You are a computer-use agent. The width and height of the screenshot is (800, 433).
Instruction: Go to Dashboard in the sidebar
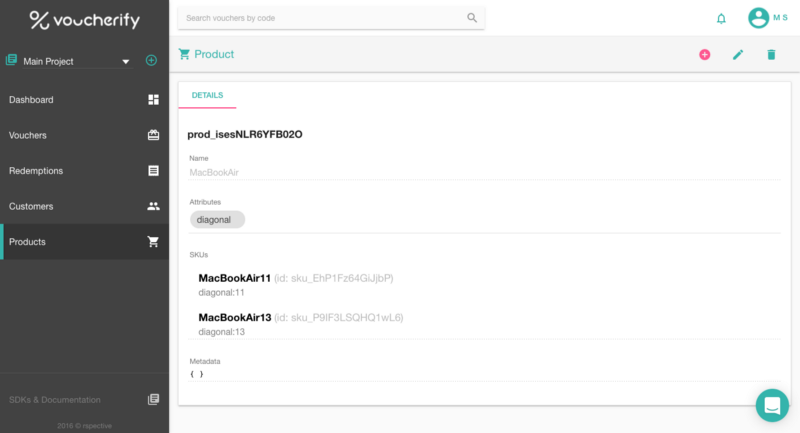84,99
